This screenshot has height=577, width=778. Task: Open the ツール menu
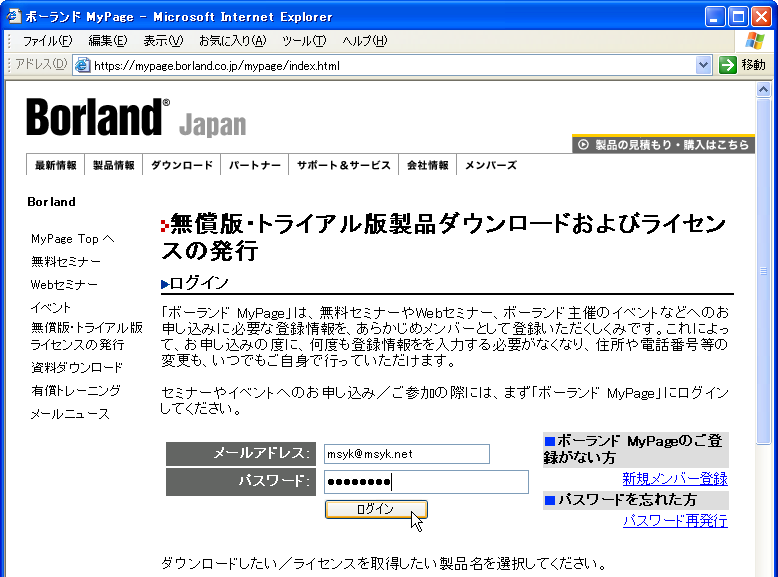pyautogui.click(x=303, y=40)
